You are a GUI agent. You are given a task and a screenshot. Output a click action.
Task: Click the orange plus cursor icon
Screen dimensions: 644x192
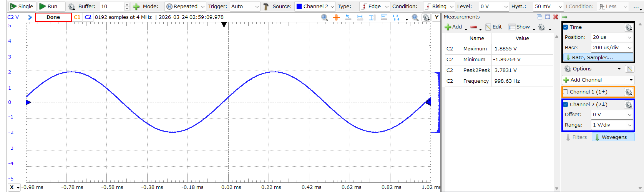point(336,17)
